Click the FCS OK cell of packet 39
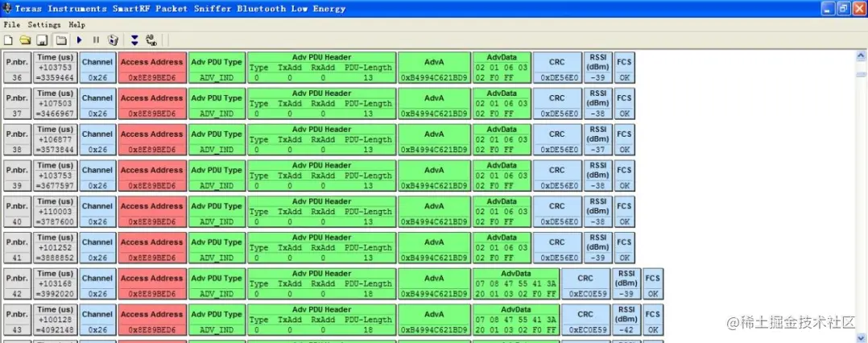The width and height of the screenshot is (868, 343). click(625, 176)
